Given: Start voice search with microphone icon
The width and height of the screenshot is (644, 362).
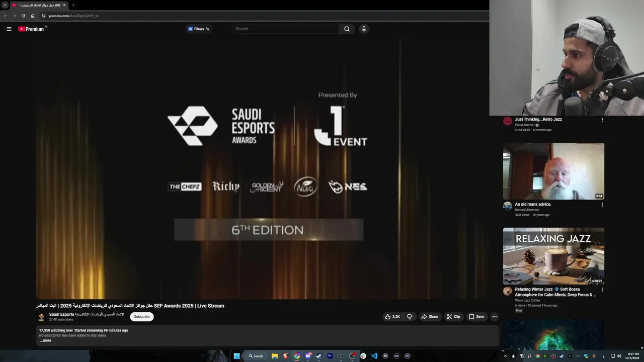Looking at the screenshot, I should tap(364, 29).
